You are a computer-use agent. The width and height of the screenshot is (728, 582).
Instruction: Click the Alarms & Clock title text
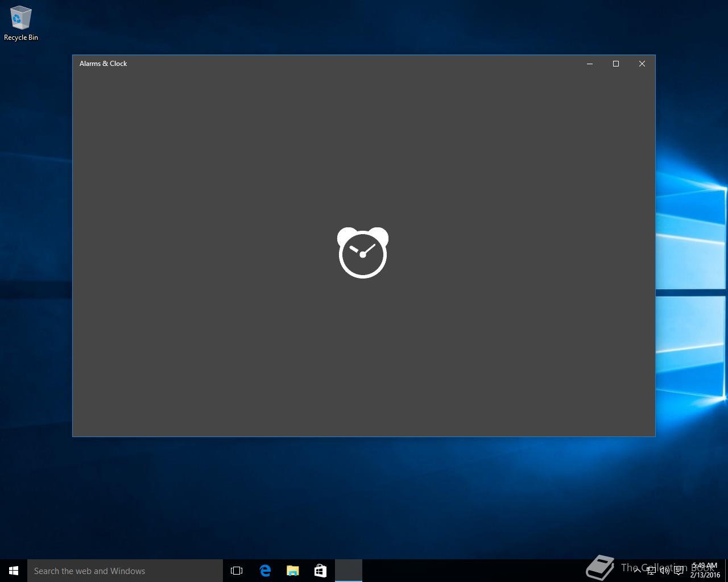pyautogui.click(x=103, y=64)
